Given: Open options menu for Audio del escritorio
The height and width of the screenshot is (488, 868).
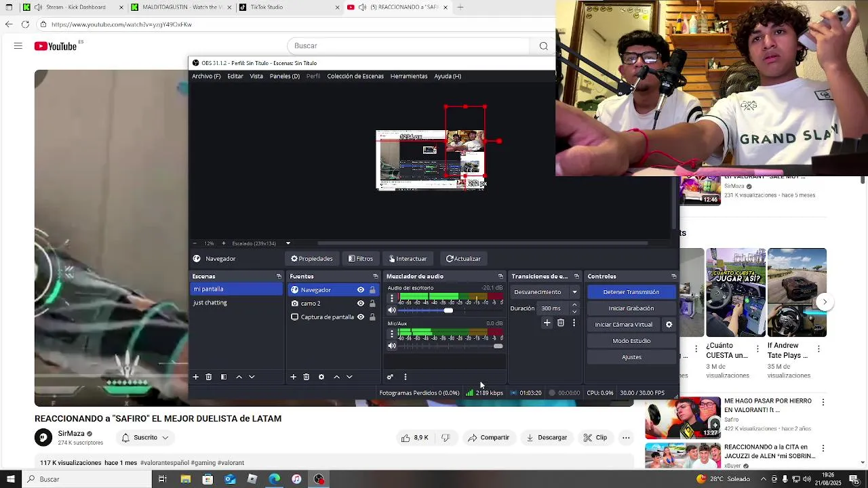Looking at the screenshot, I should pyautogui.click(x=391, y=298).
